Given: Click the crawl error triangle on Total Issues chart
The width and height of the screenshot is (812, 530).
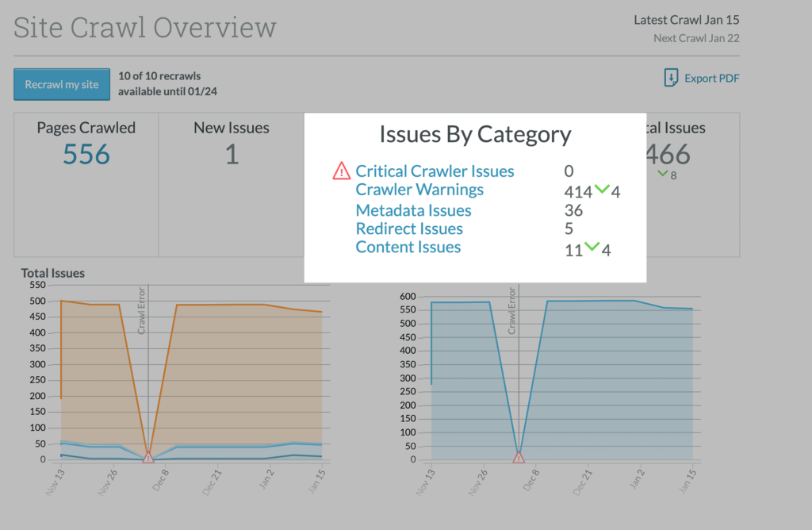Looking at the screenshot, I should point(148,457).
